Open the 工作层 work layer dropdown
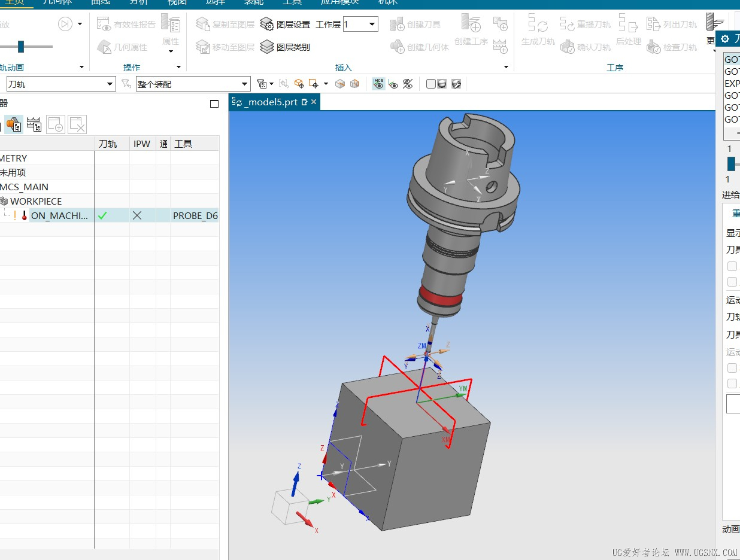 tap(372, 25)
